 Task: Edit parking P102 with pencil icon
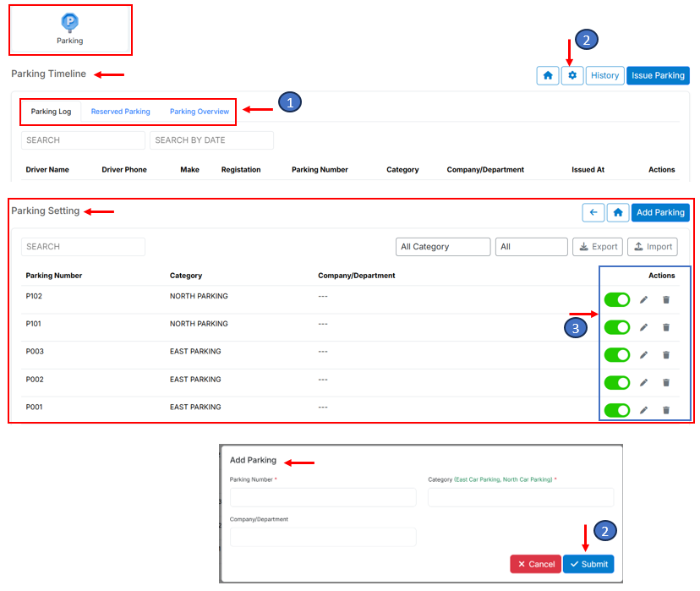click(643, 300)
